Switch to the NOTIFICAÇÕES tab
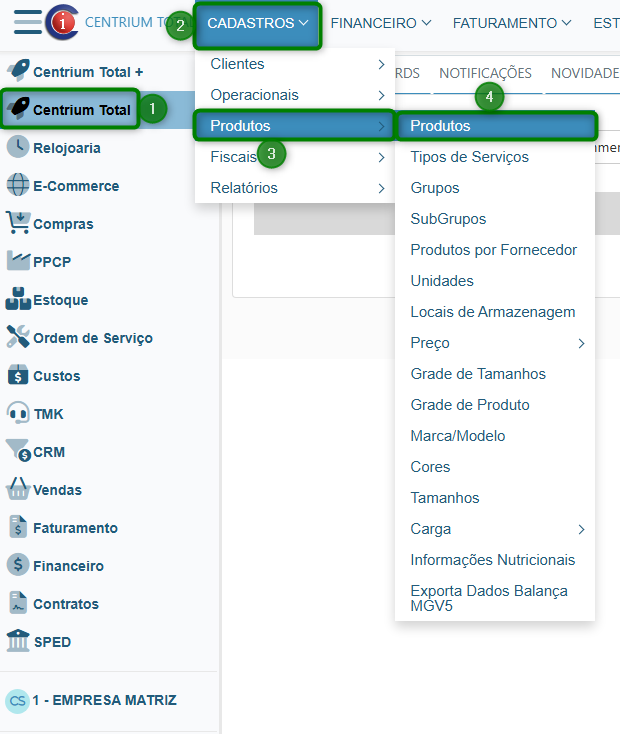The width and height of the screenshot is (620, 734). click(485, 73)
